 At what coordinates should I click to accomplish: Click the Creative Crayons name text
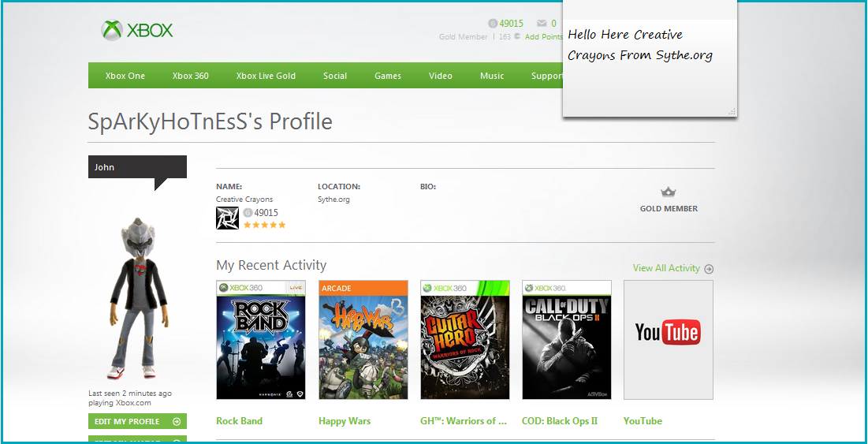(x=244, y=200)
